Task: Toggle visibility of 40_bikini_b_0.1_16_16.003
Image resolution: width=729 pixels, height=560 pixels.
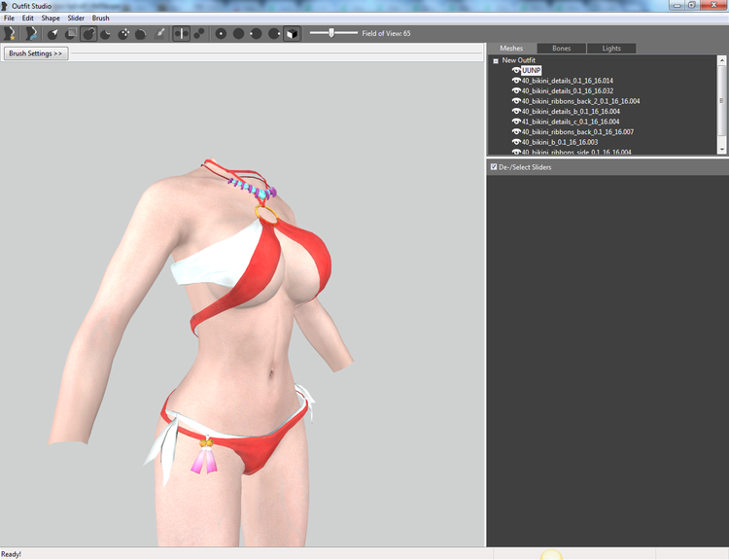Action: coord(516,142)
